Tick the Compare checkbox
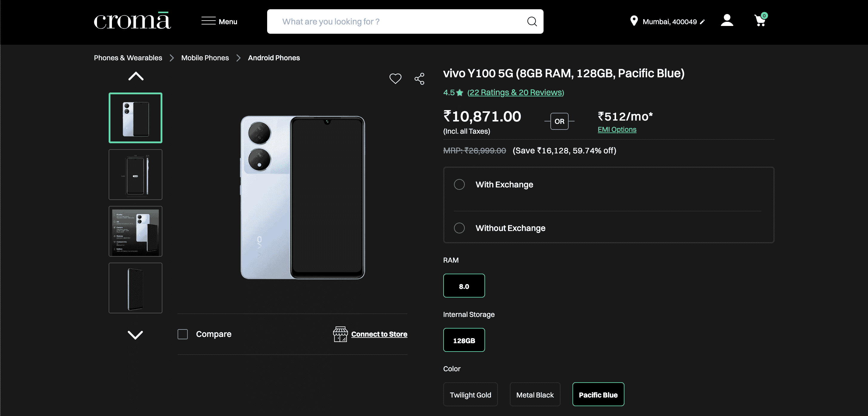Viewport: 868px width, 416px height. point(183,334)
